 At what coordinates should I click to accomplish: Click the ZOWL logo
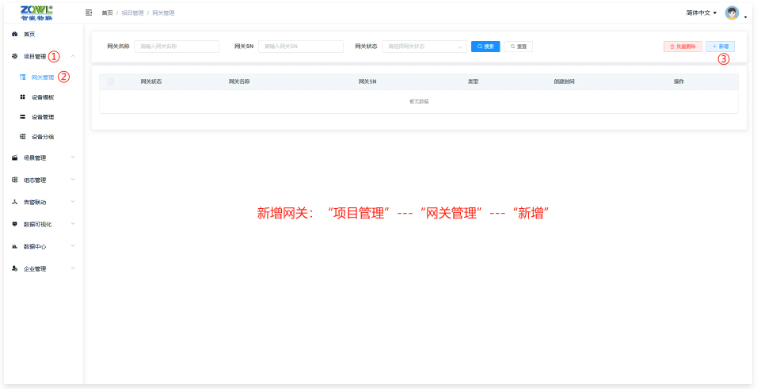point(37,13)
